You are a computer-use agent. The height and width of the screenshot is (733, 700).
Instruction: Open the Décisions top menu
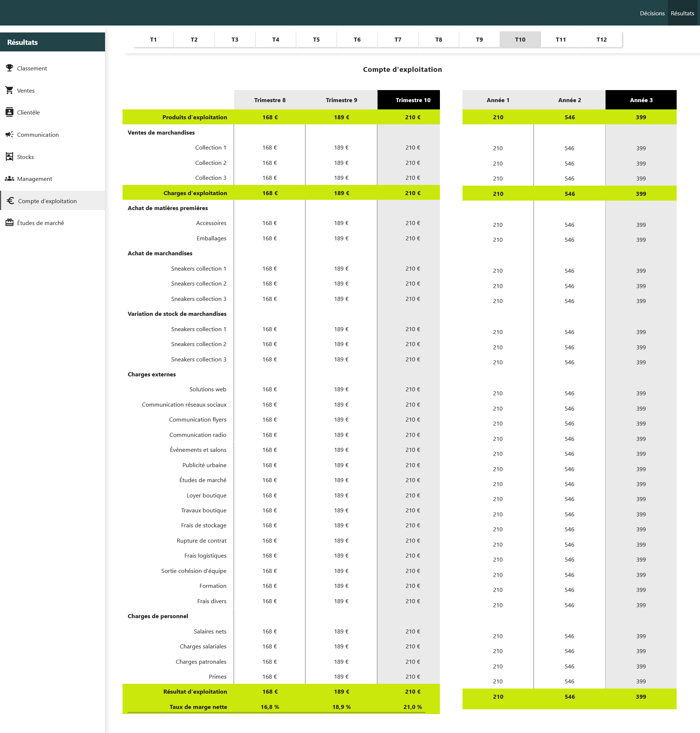(x=652, y=13)
